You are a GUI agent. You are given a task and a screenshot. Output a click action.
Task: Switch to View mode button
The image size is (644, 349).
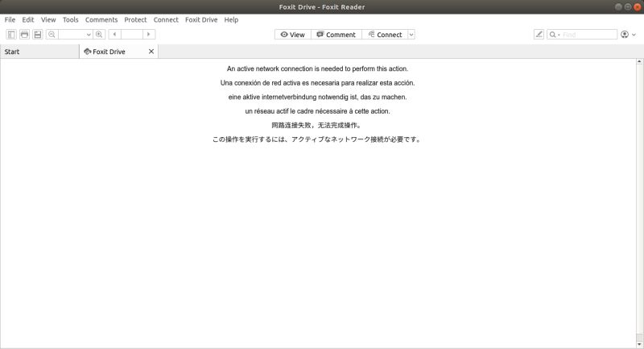[293, 35]
